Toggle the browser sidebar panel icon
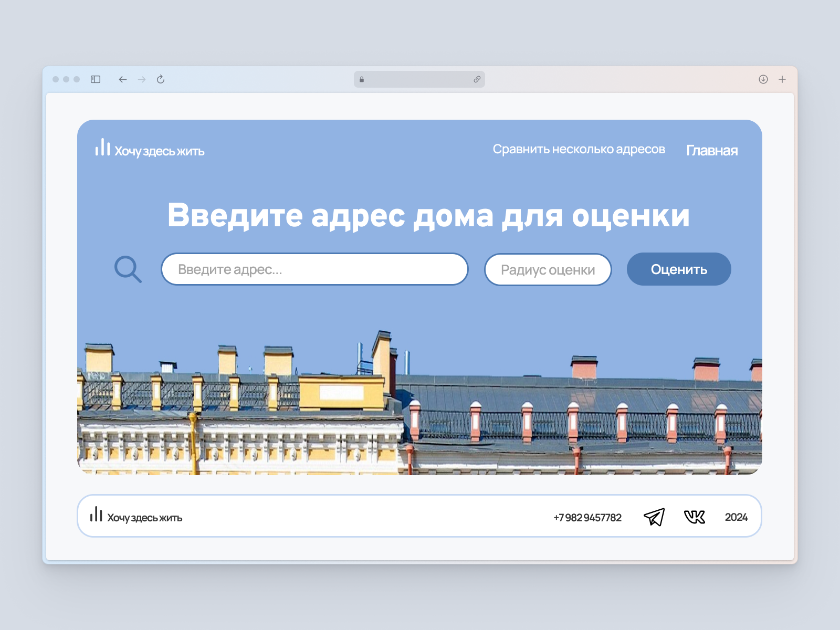Viewport: 840px width, 630px height. pos(95,79)
